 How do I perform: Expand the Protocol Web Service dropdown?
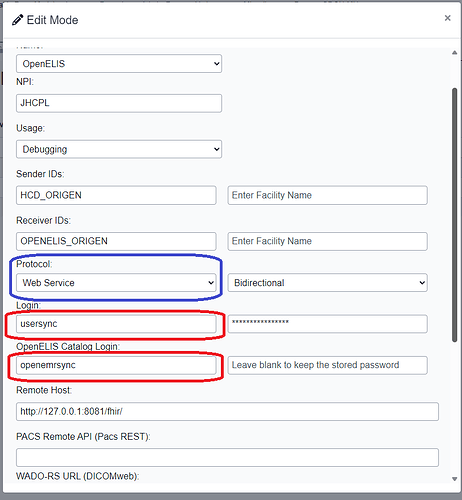click(116, 283)
